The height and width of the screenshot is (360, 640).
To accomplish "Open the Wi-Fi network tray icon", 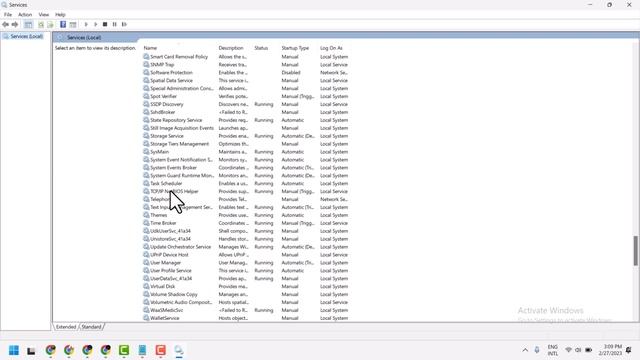I will point(568,350).
